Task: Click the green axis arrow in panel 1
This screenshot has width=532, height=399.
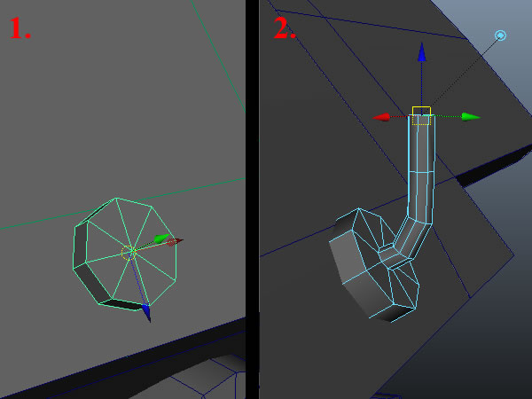Action: point(161,239)
